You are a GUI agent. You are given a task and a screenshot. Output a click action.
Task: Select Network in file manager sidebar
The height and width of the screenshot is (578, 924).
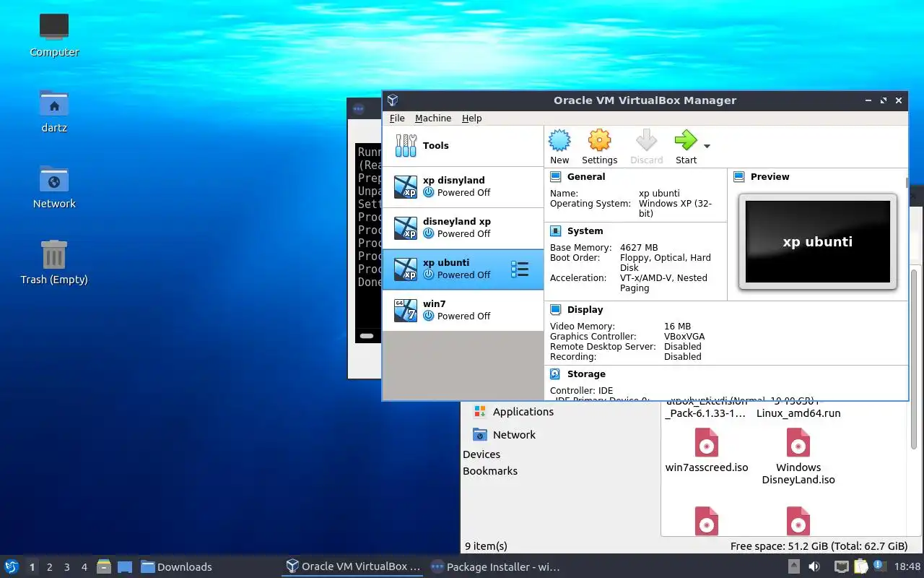coord(504,435)
